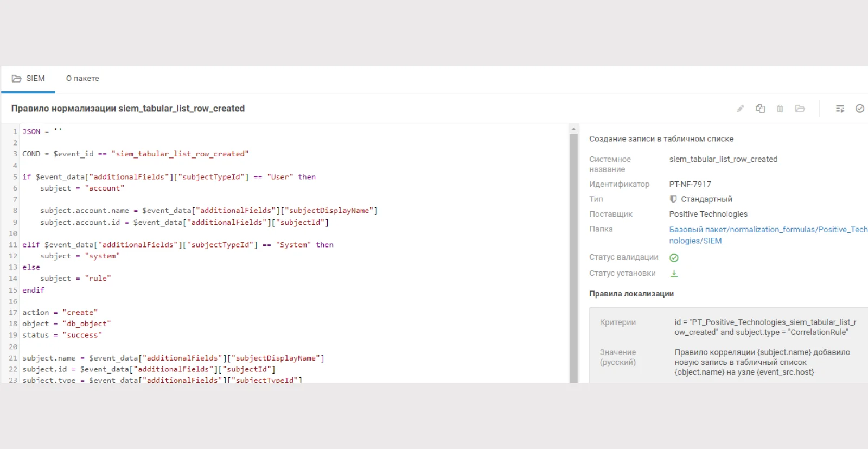Click the code editor vertical scrollbar thumb

tap(573, 258)
